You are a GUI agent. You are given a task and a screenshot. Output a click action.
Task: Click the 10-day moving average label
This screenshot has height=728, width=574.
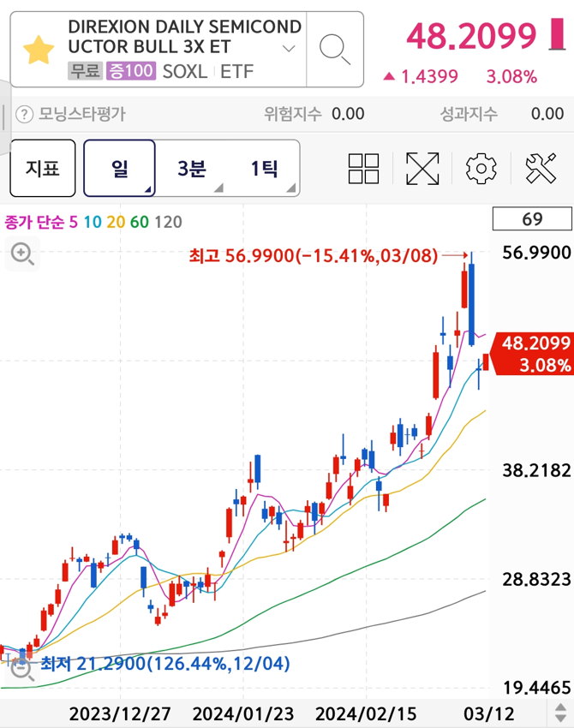click(93, 222)
